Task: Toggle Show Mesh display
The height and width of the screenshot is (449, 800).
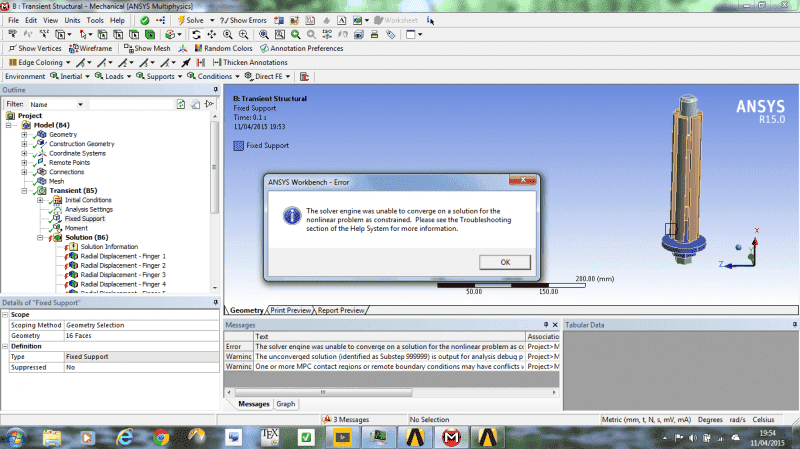Action: pyautogui.click(x=151, y=48)
